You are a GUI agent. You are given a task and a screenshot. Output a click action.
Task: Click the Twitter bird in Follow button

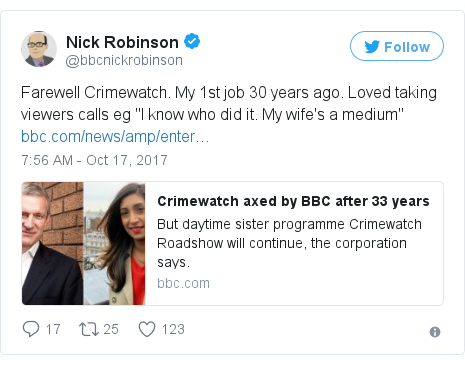pyautogui.click(x=372, y=47)
